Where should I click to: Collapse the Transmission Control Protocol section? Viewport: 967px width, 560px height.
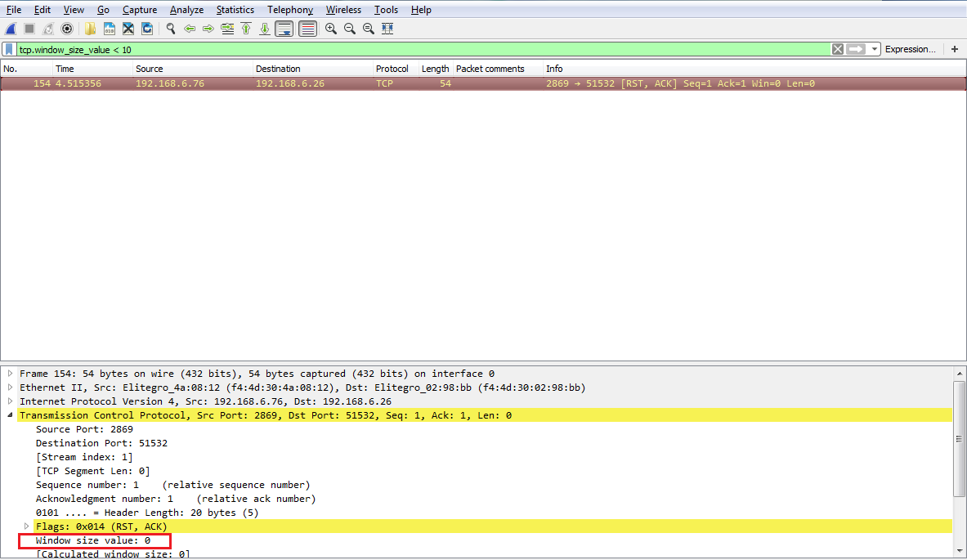[x=11, y=415]
